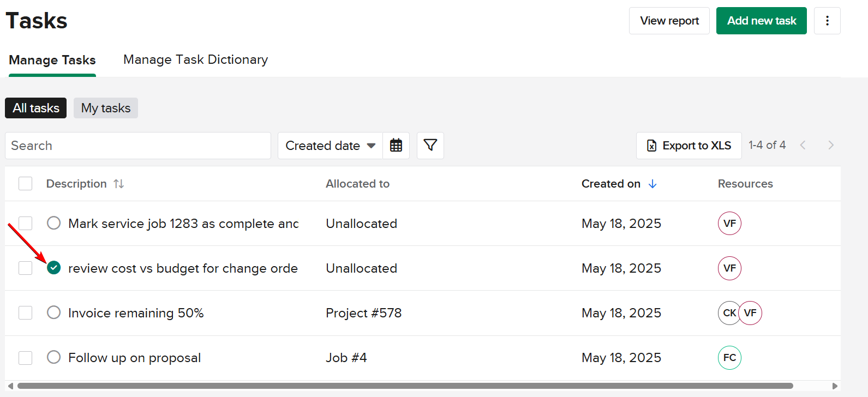Screen dimensions: 868x397
Task: Select checkbox for Invoice remaining 50% row
Action: pos(26,313)
